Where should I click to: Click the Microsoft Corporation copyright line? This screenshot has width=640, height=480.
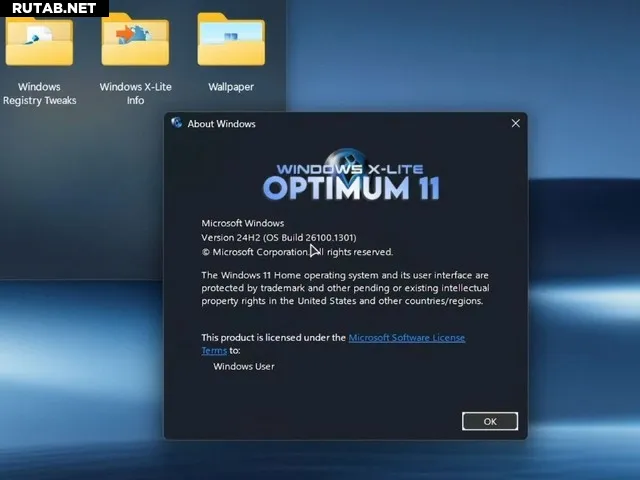297,252
